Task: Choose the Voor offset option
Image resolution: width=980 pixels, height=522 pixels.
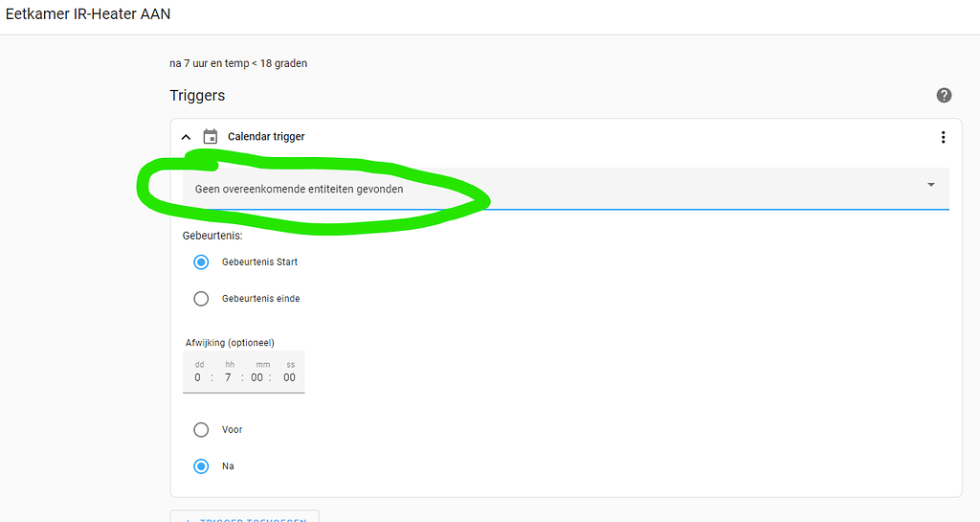Action: click(201, 429)
